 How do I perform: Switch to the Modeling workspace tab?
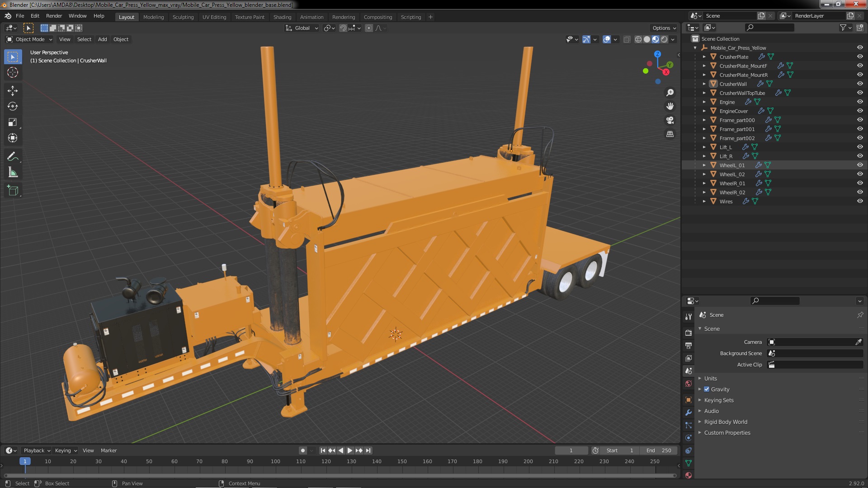click(x=153, y=17)
